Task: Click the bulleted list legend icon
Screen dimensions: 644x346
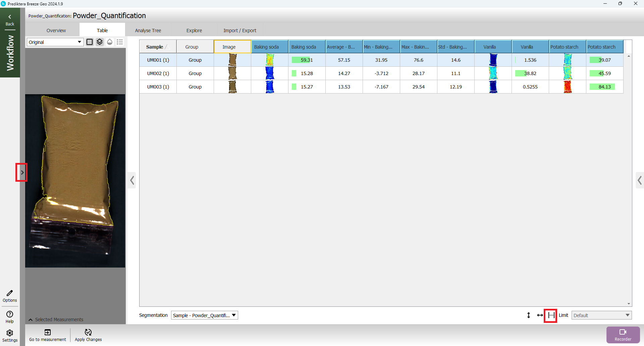Action: tap(120, 42)
